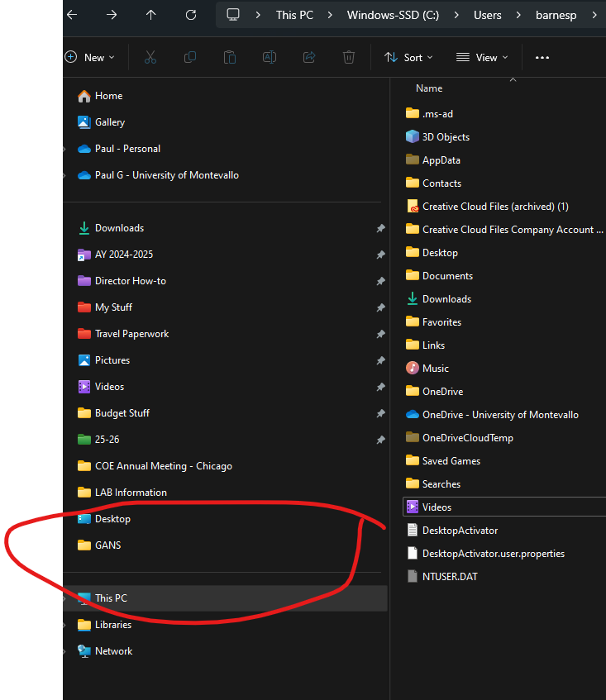Image resolution: width=606 pixels, height=700 pixels.
Task: Click the monitor icon in address bar
Action: tap(233, 15)
